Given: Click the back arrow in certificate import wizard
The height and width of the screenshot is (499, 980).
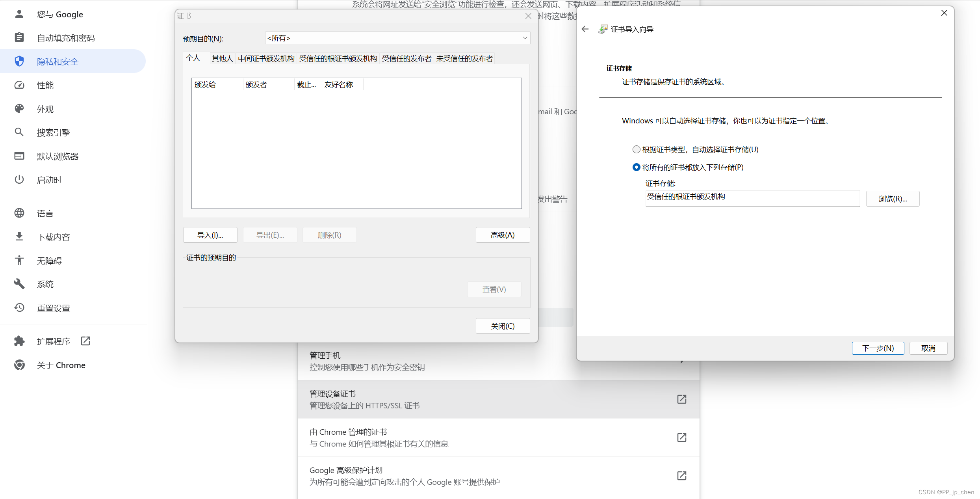Looking at the screenshot, I should (585, 29).
